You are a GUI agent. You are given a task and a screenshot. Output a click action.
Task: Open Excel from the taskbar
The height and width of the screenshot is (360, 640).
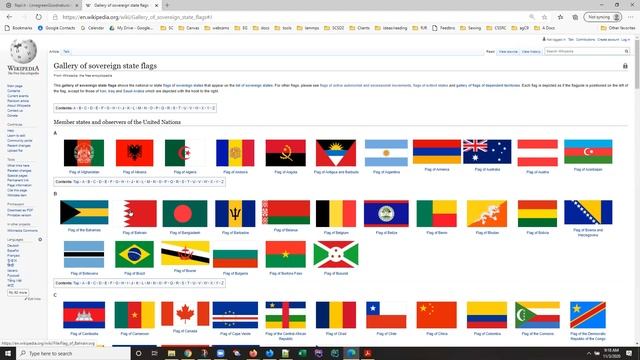(302, 353)
